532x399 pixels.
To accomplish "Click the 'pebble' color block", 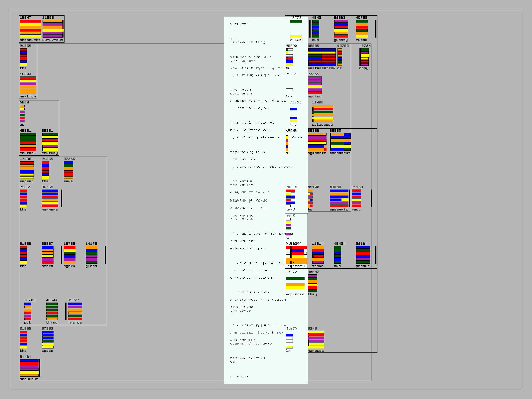I will 363,255.
